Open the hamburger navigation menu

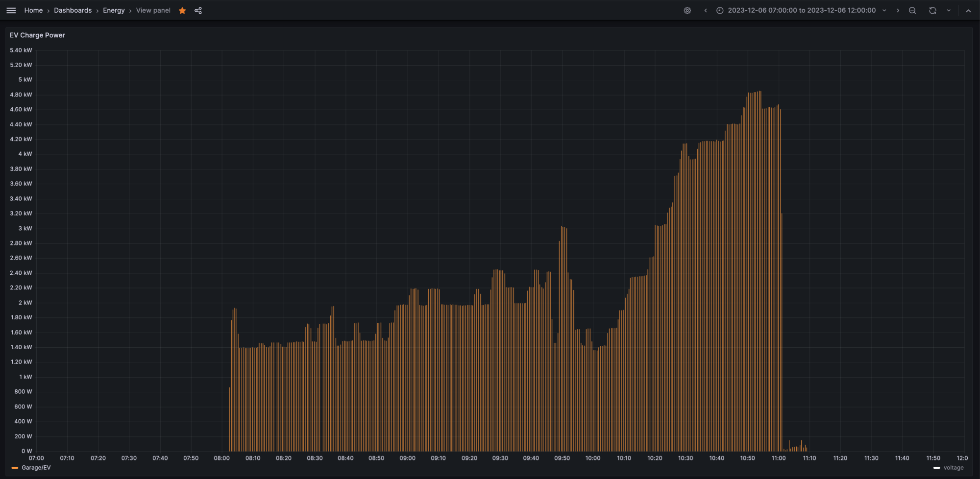click(11, 10)
